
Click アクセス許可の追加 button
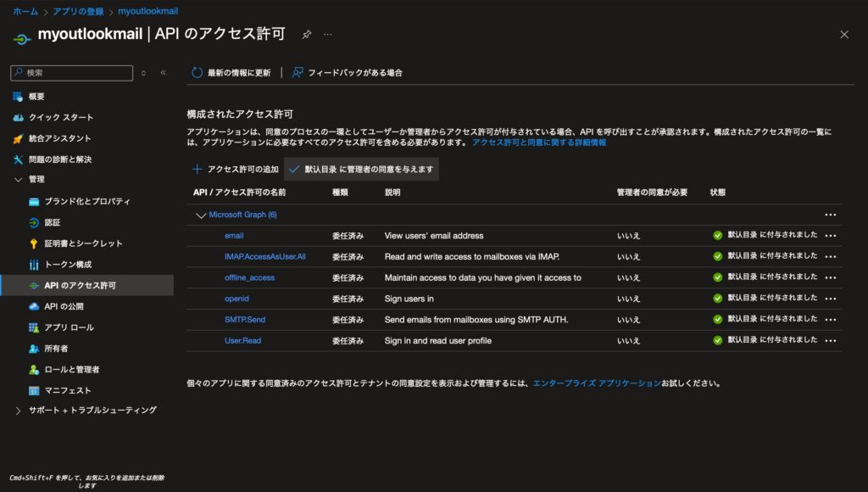pos(236,169)
